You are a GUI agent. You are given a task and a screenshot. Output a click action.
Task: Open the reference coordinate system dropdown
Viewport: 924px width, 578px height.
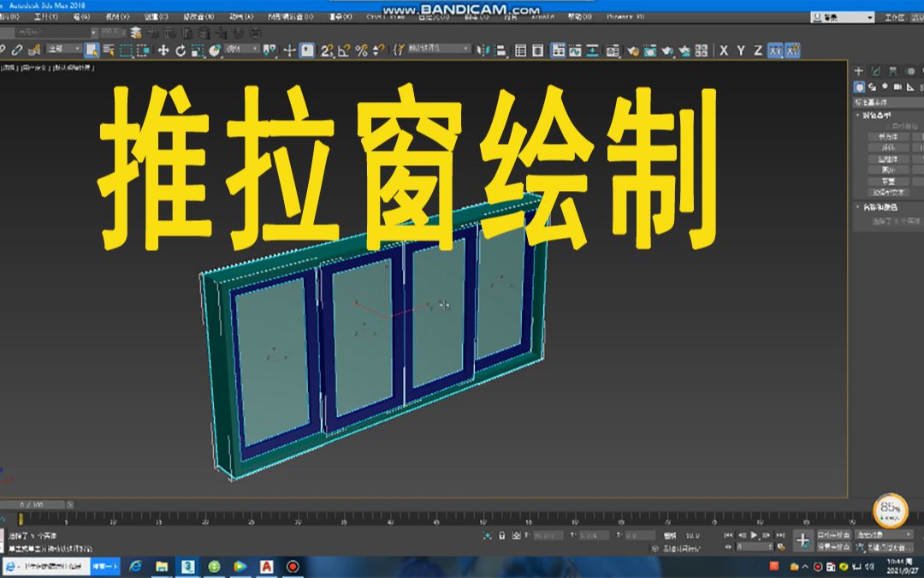[240, 50]
